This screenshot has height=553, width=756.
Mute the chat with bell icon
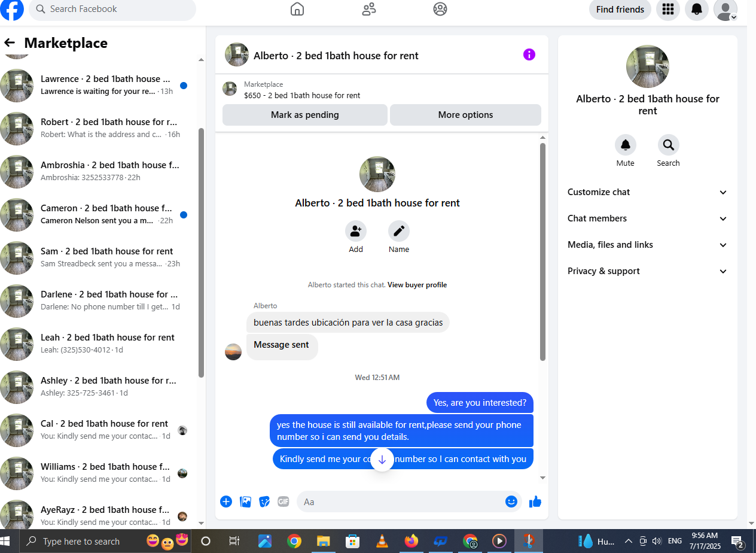click(626, 145)
